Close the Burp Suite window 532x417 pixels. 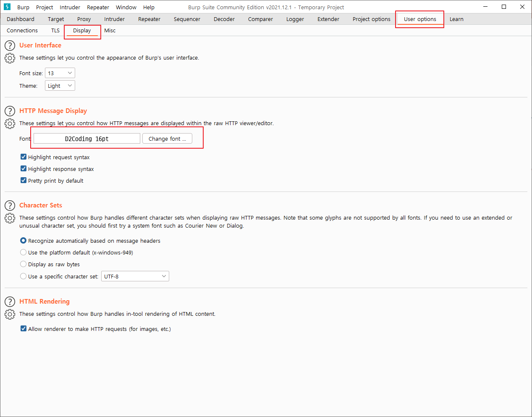[522, 7]
